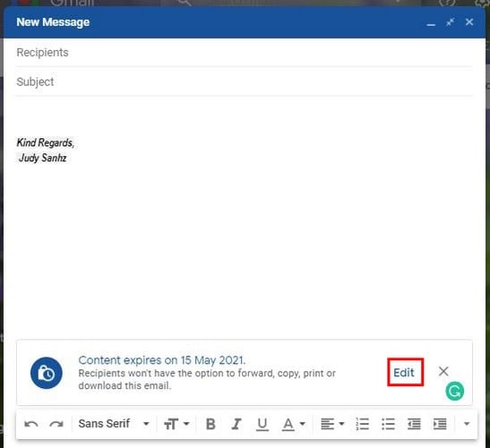
Task: Remove the confidential mode notice
Action: (x=443, y=372)
